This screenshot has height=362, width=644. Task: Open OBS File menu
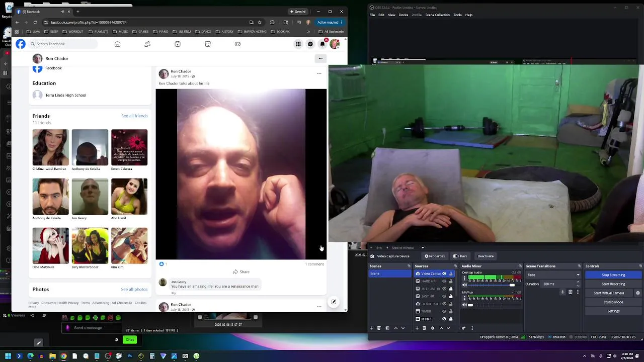point(372,15)
